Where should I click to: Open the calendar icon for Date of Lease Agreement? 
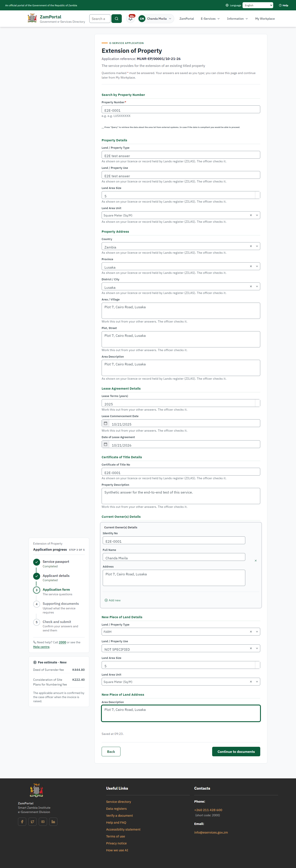pos(106,444)
